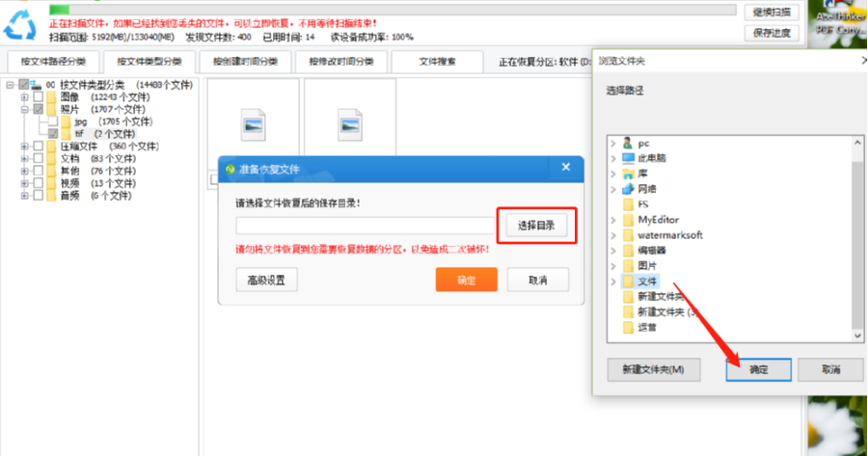
Task: Click the save directory path input field
Action: (x=365, y=226)
